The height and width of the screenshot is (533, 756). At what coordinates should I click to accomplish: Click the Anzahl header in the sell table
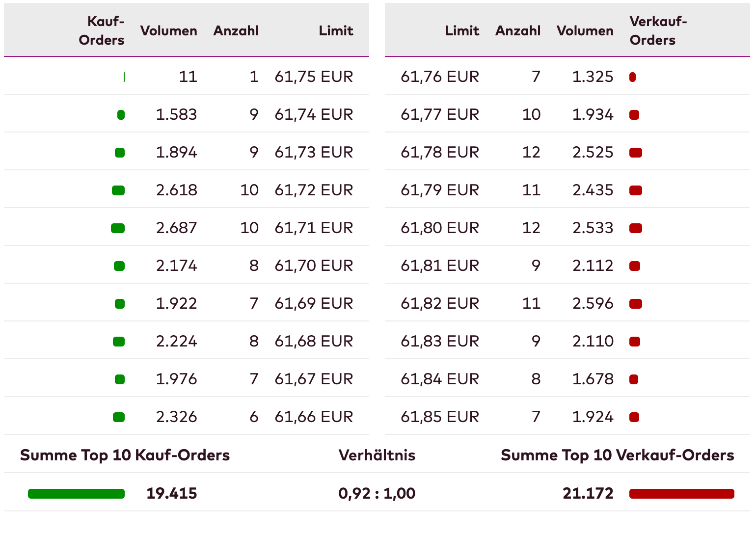point(517,30)
